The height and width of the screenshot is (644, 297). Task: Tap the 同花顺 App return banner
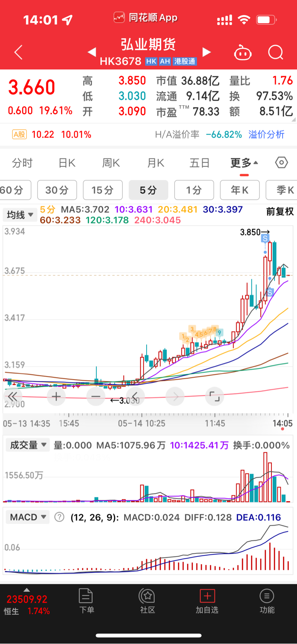coord(145,17)
